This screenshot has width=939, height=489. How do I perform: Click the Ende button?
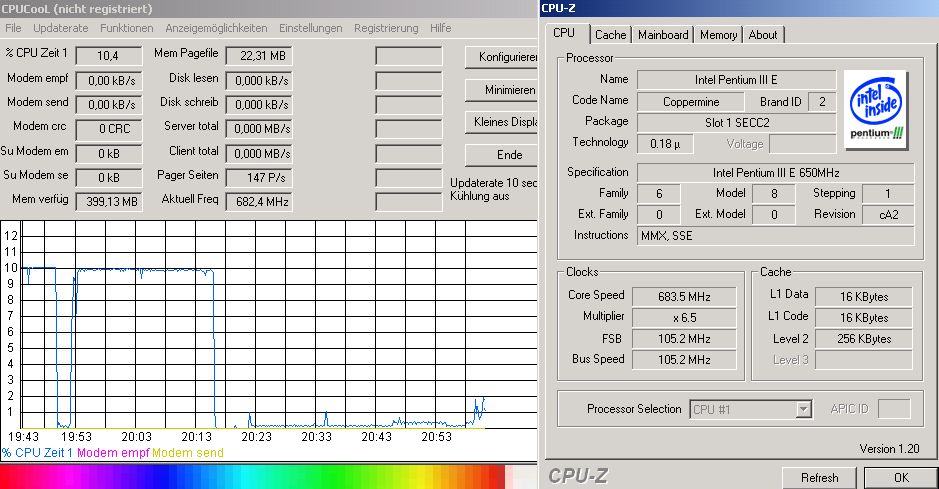(501, 155)
